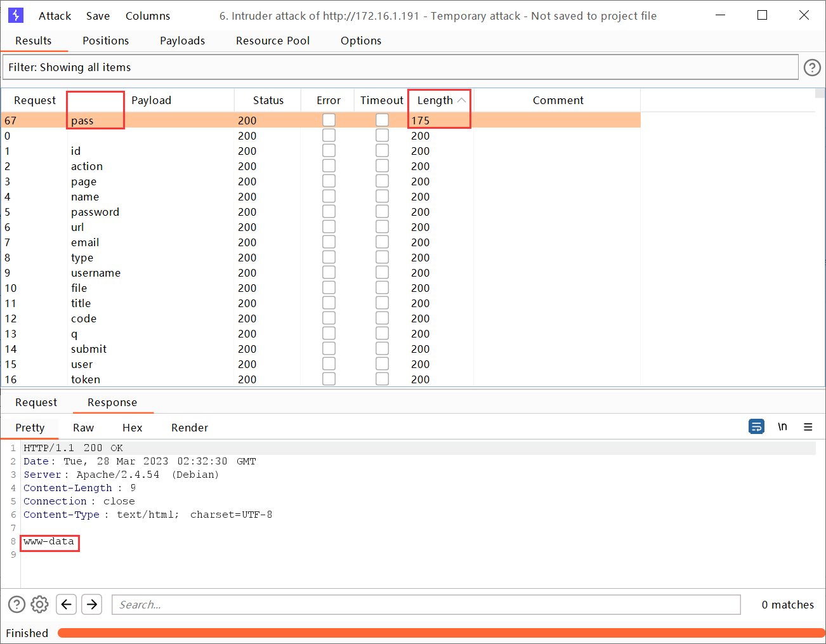Toggle Error checkbox for request 67
The image size is (826, 644).
(329, 120)
